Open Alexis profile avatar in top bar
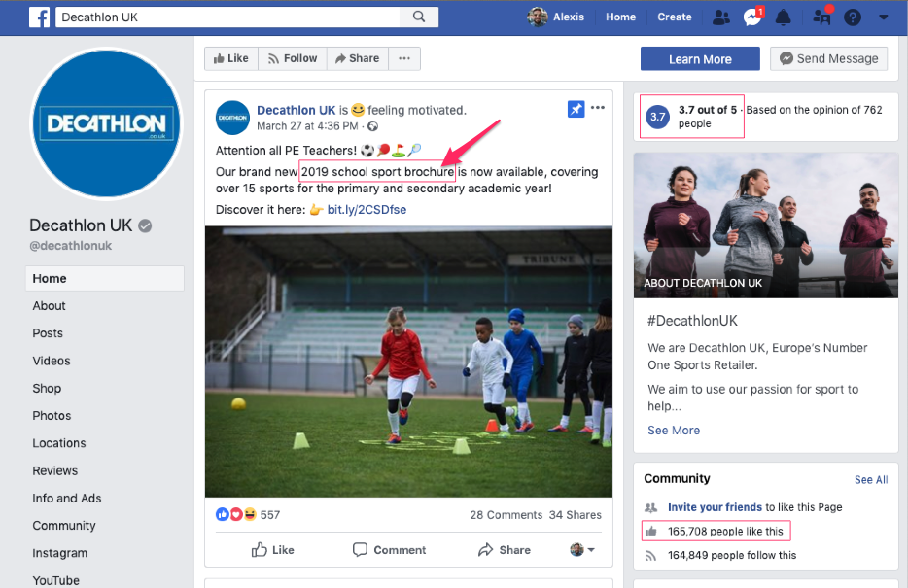The width and height of the screenshot is (908, 588). point(538,17)
